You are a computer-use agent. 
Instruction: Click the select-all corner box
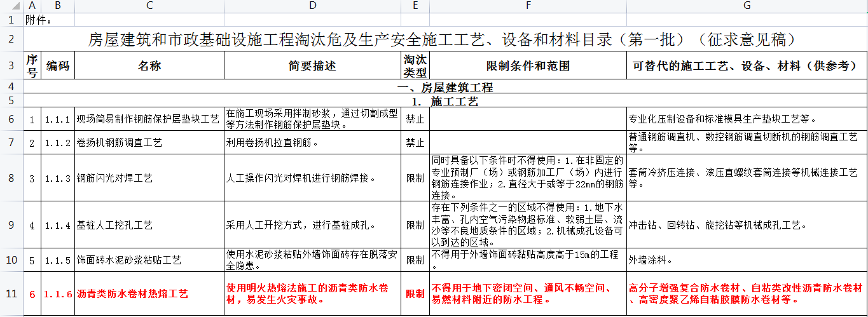click(11, 6)
